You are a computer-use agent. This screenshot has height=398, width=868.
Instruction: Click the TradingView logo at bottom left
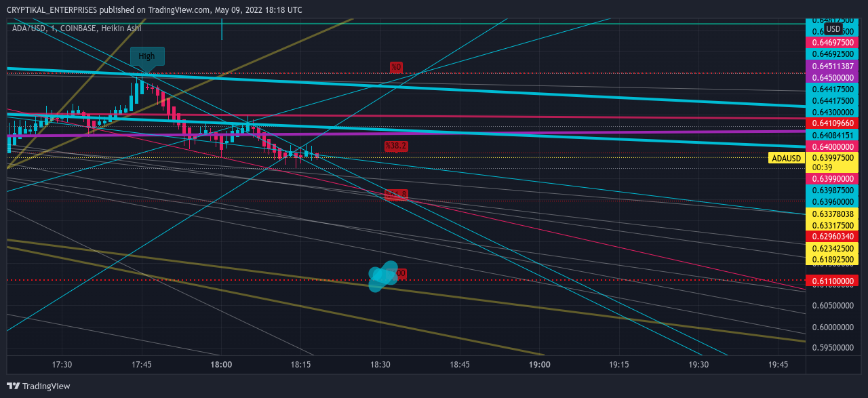[x=39, y=386]
